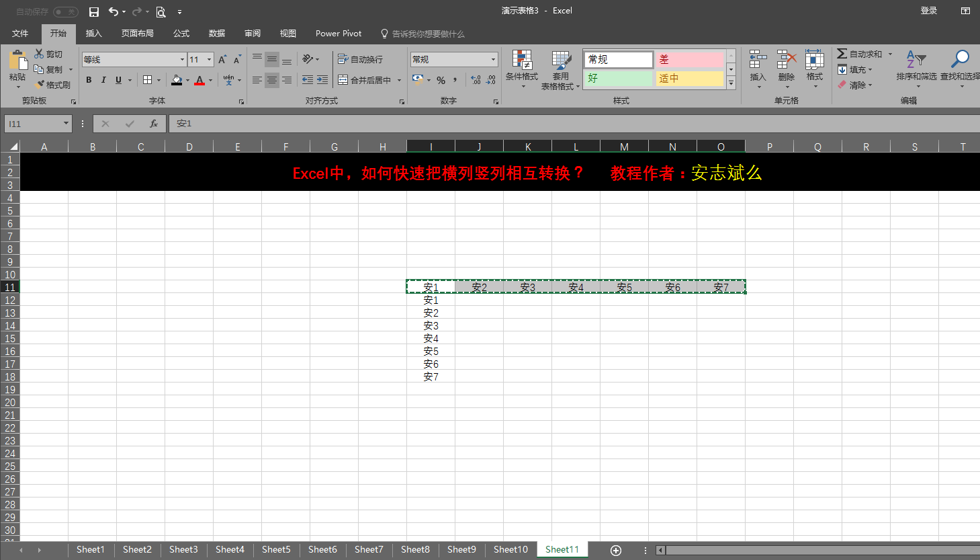
Task: Switch to the 插入 ribbon tab
Action: pyautogui.click(x=94, y=33)
